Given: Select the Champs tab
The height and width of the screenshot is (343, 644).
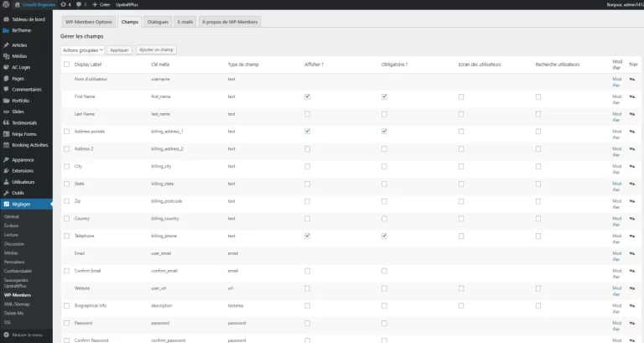Looking at the screenshot, I should click(130, 22).
